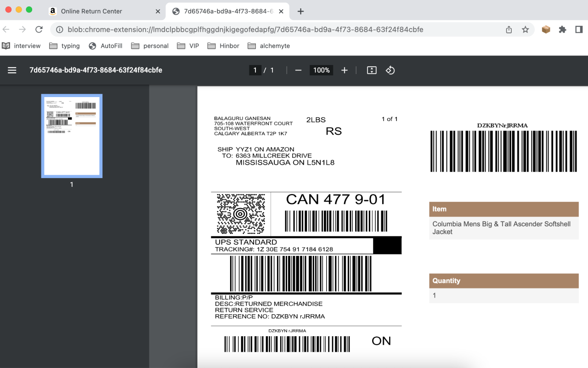
Task: Reload the current page
Action: click(39, 29)
